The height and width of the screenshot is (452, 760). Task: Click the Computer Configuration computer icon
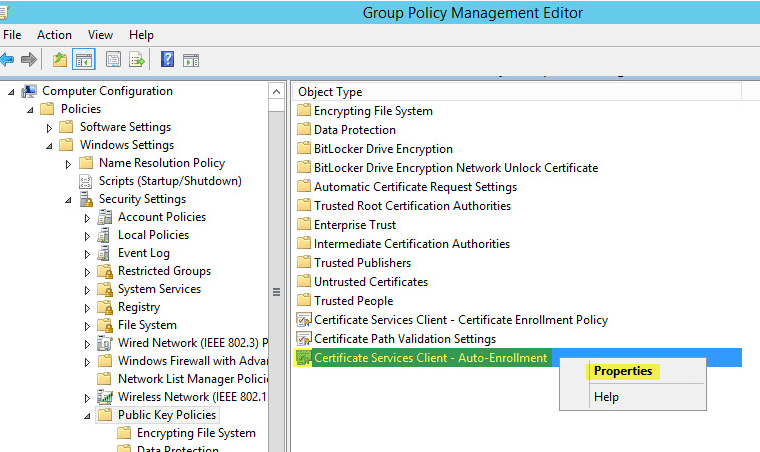pos(29,91)
